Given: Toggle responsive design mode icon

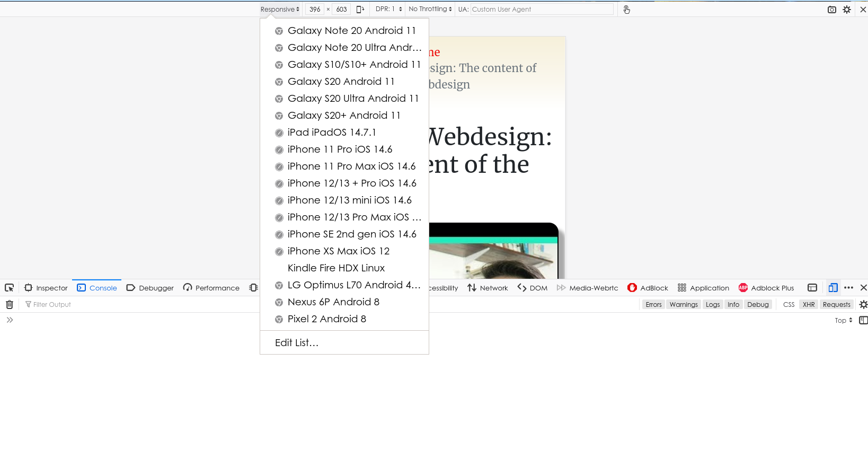Looking at the screenshot, I should tap(833, 288).
